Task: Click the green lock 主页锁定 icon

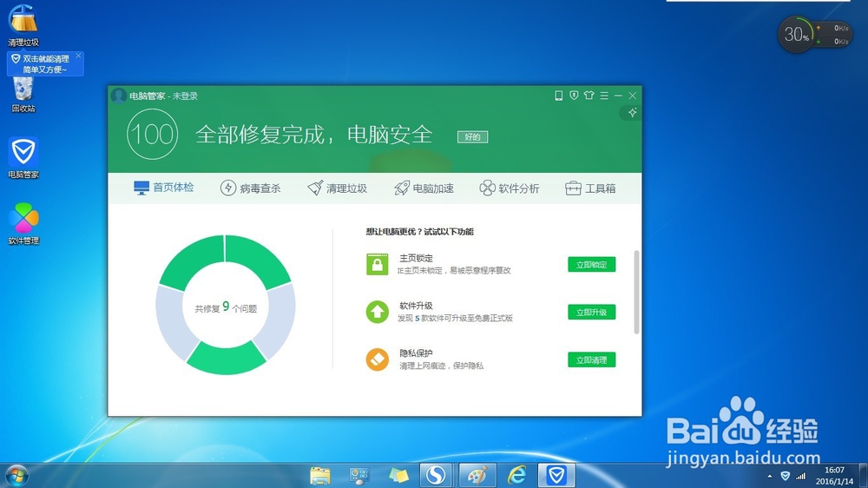Action: (378, 264)
